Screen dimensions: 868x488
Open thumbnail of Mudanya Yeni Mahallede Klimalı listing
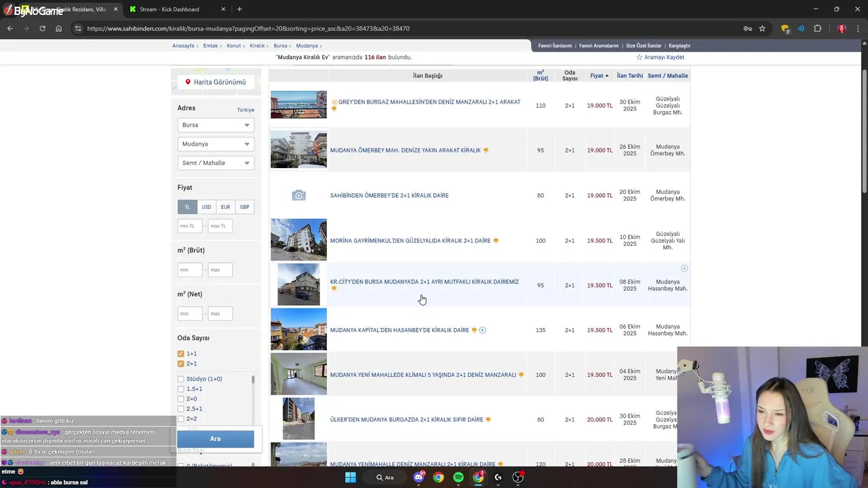tap(298, 374)
